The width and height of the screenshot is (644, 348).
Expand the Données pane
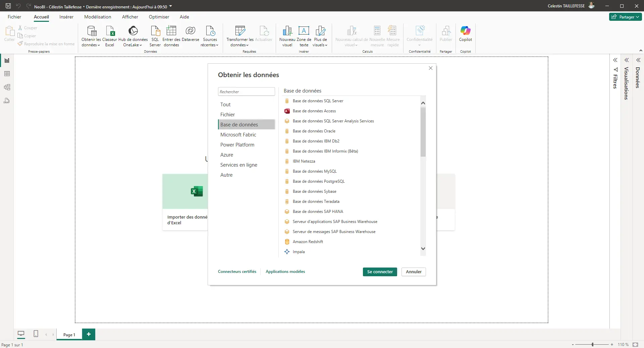pyautogui.click(x=638, y=60)
